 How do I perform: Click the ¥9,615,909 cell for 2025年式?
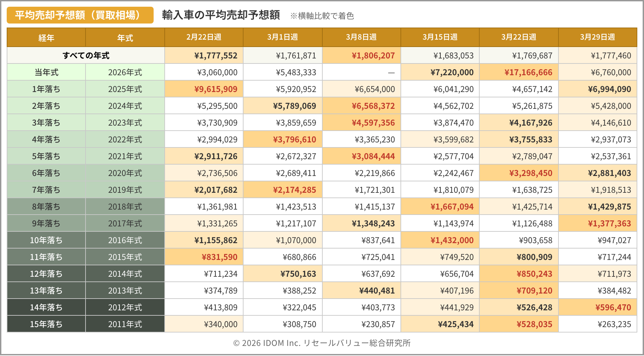[x=215, y=89]
